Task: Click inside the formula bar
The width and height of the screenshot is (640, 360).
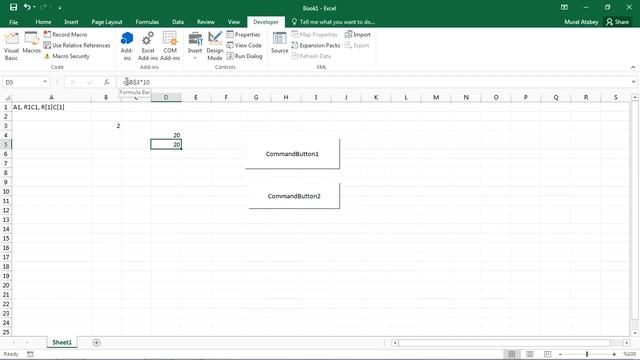Action: tap(373, 82)
